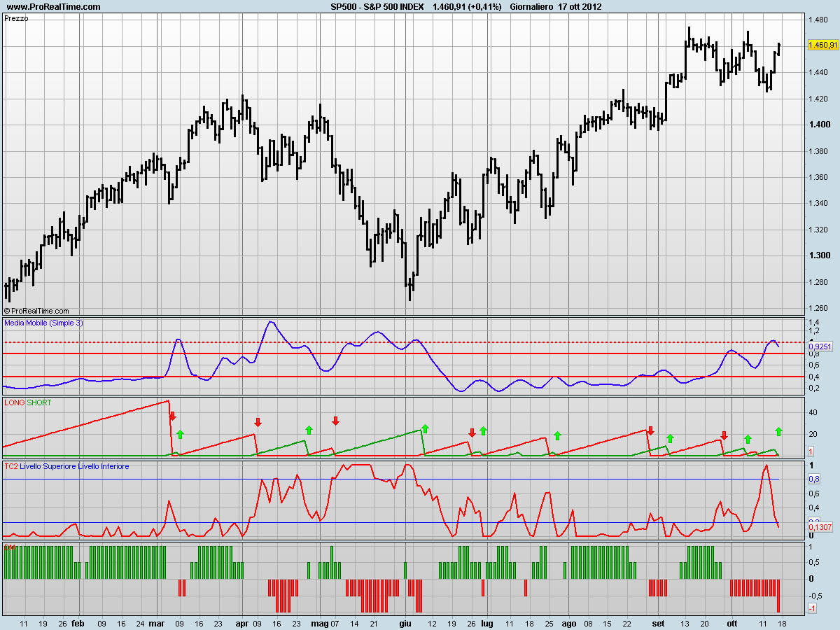Click the 24 date label before mar
840x630 pixels.
tap(139, 622)
